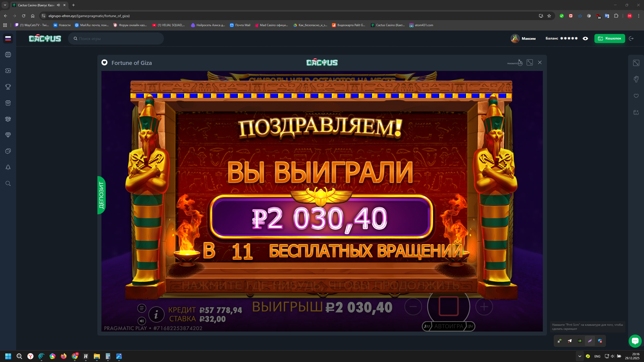Open the game hamburger menu

click(x=142, y=308)
